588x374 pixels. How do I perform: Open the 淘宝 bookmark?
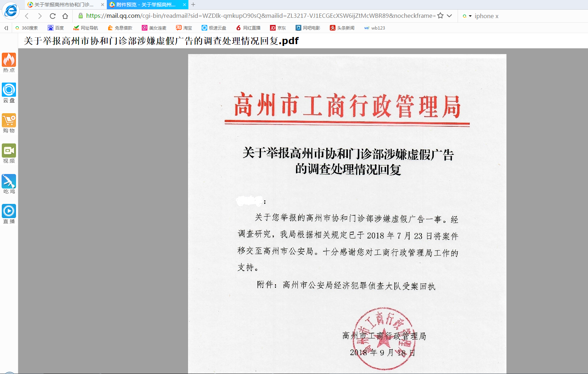pos(184,28)
